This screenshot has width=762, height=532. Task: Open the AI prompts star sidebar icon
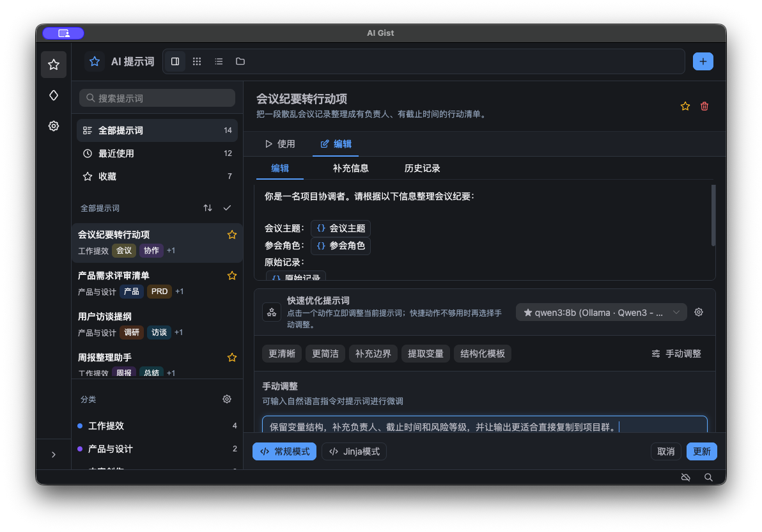[54, 65]
